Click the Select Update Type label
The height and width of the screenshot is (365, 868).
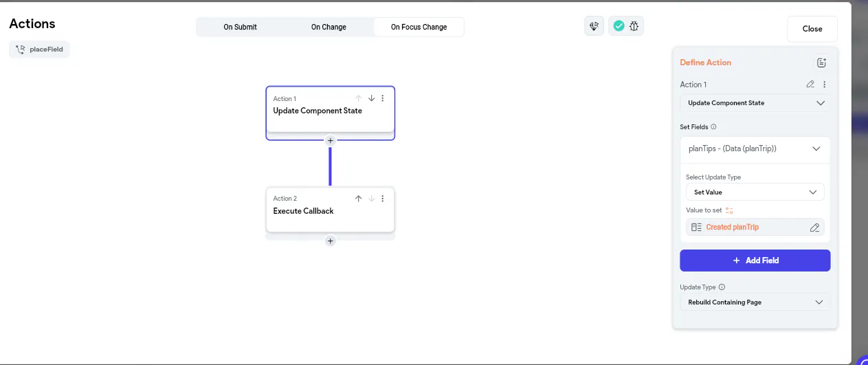713,177
